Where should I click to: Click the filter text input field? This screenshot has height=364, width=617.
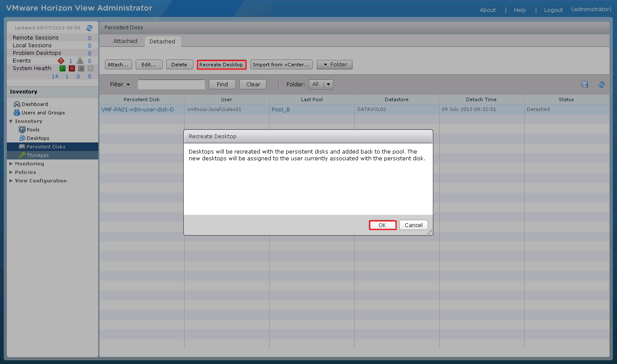[x=171, y=85]
